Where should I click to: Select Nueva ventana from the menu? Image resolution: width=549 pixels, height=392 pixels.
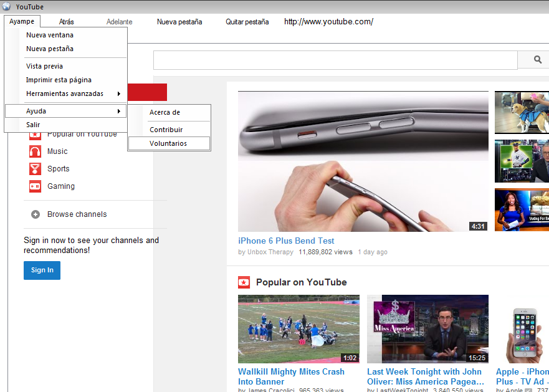[x=50, y=35]
